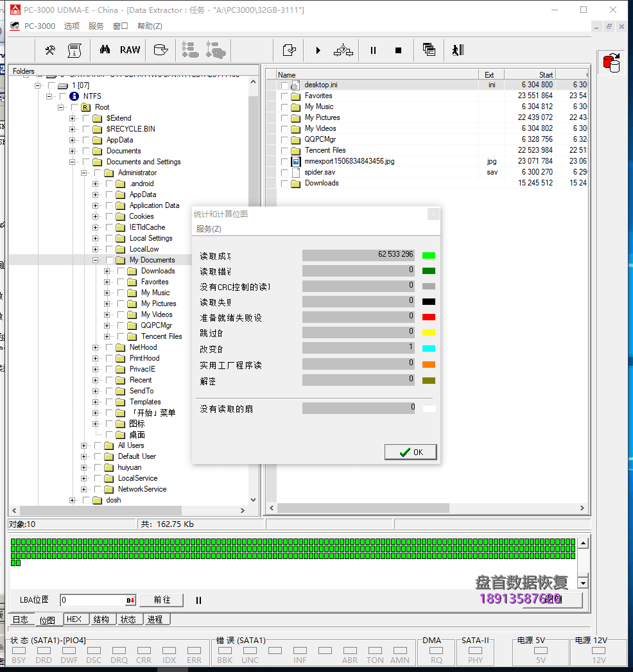Click the spider.sav file icon
This screenshot has height=672, width=633.
coord(296,172)
